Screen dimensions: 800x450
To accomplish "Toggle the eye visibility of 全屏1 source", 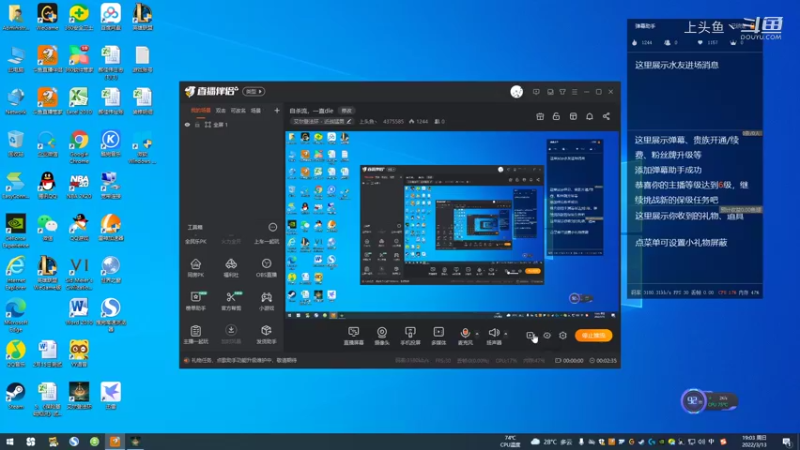I will (x=187, y=124).
